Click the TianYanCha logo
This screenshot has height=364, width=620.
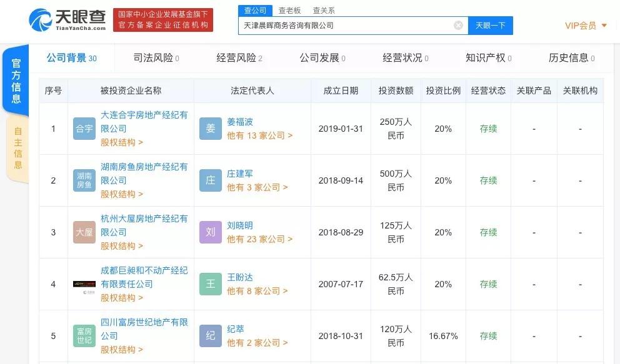pos(67,20)
